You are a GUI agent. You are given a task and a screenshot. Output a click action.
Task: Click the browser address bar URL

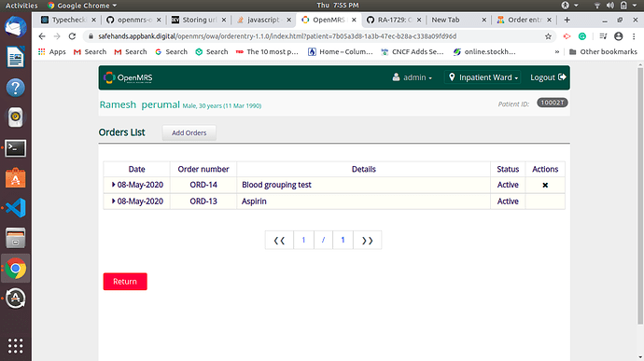[277, 36]
